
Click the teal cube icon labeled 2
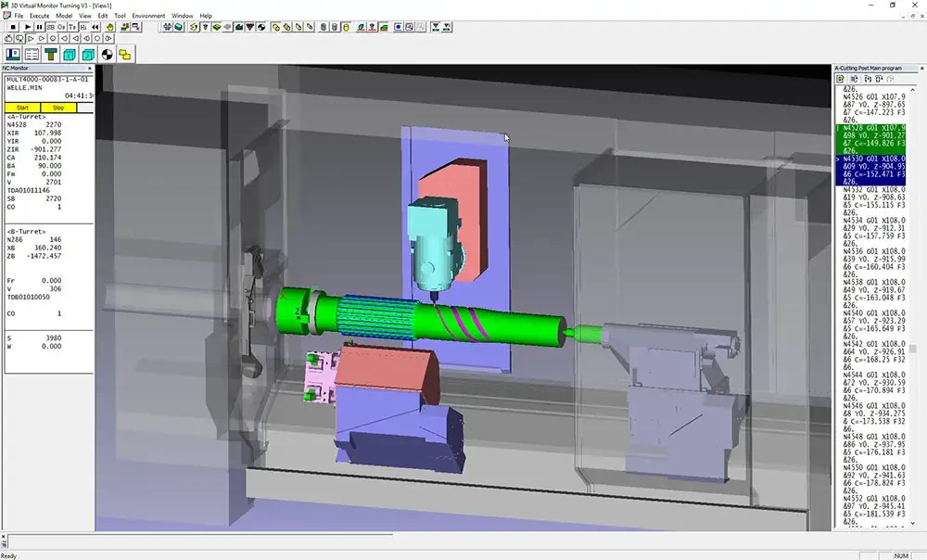pos(89,55)
